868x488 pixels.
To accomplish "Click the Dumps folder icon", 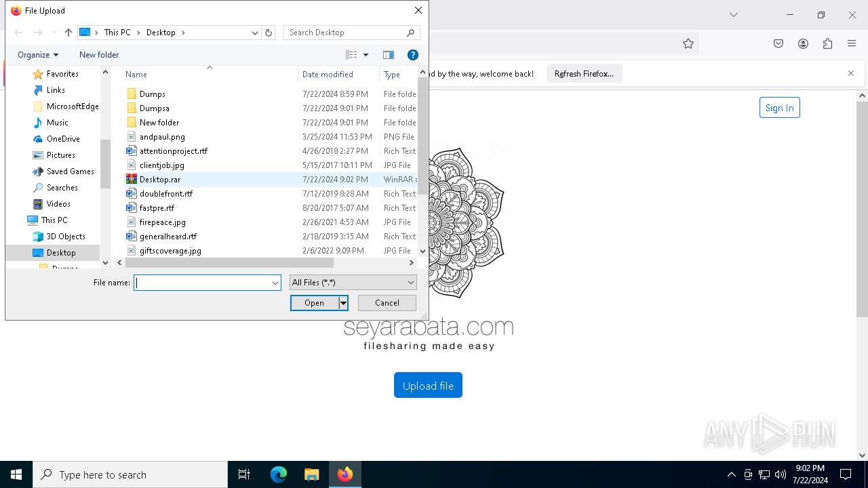I will pyautogui.click(x=132, y=94).
